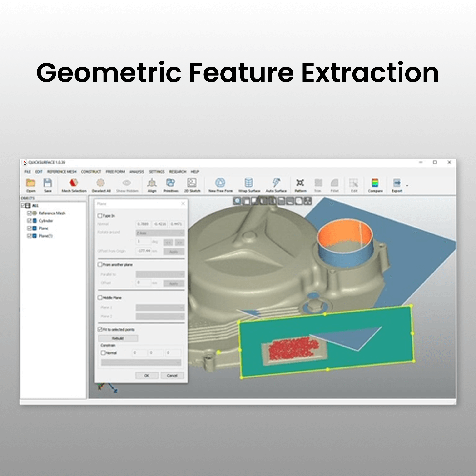Image resolution: width=476 pixels, height=476 pixels.
Task: Open the Rotate around axis dropdown
Action: (x=160, y=233)
